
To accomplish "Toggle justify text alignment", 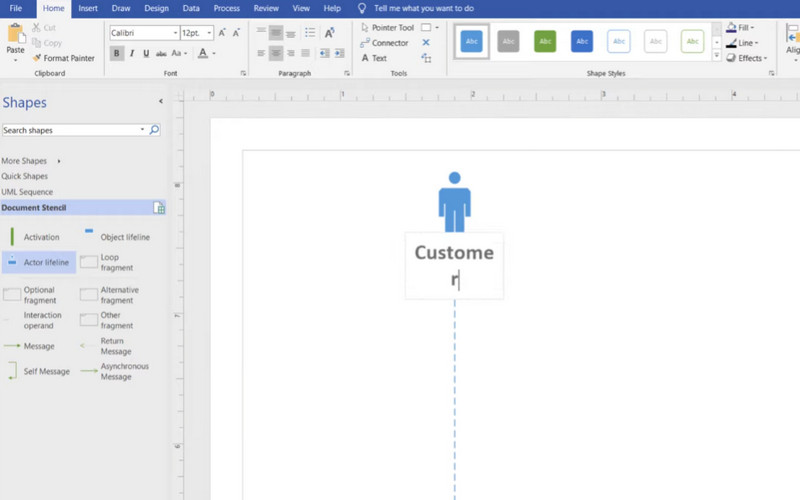I will click(x=306, y=53).
